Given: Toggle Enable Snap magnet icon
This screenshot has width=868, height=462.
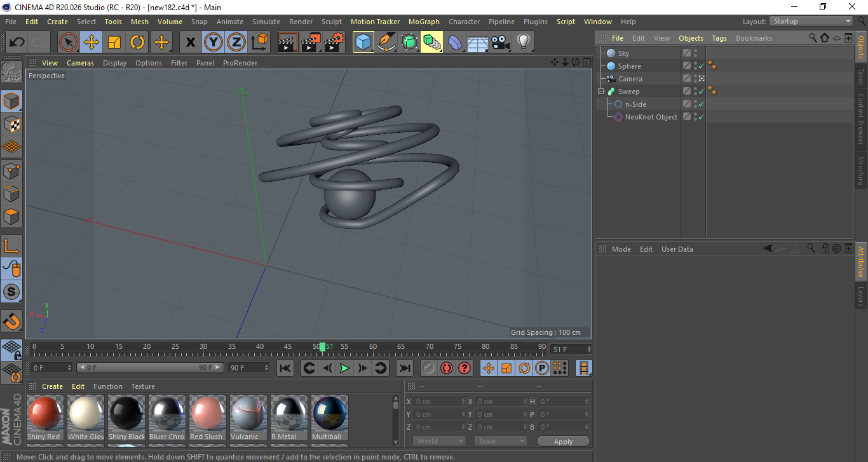Looking at the screenshot, I should (11, 320).
